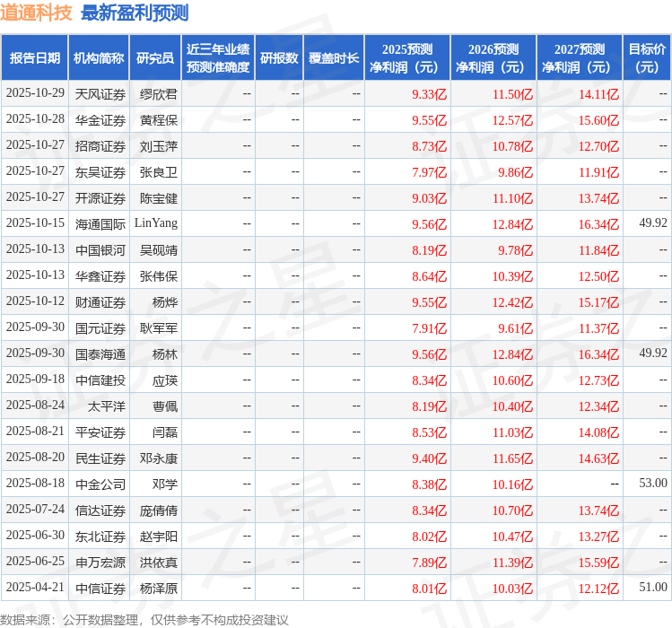Screen dimensions: 672x628
Task: Click the 2025预测净利润 column header
Action: [x=407, y=58]
